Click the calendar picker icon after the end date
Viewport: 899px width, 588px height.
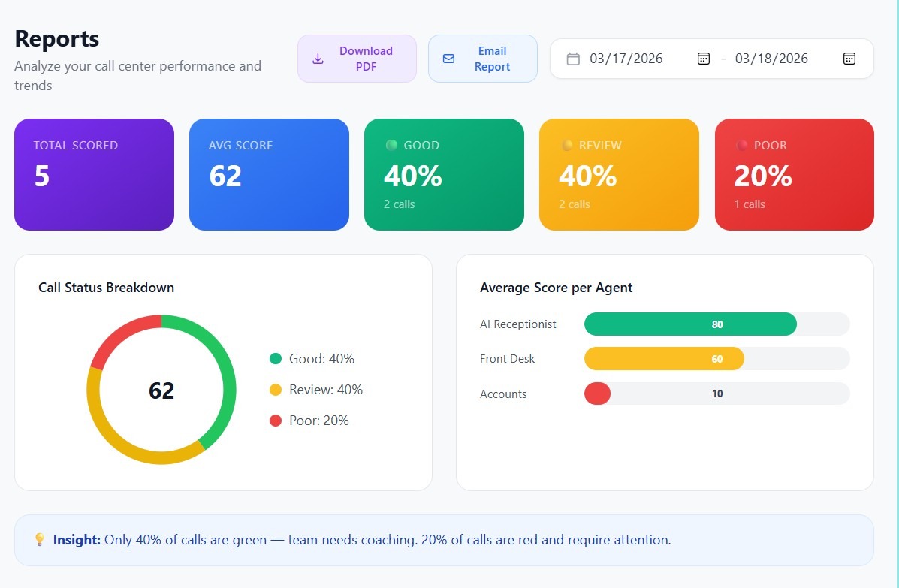point(849,58)
